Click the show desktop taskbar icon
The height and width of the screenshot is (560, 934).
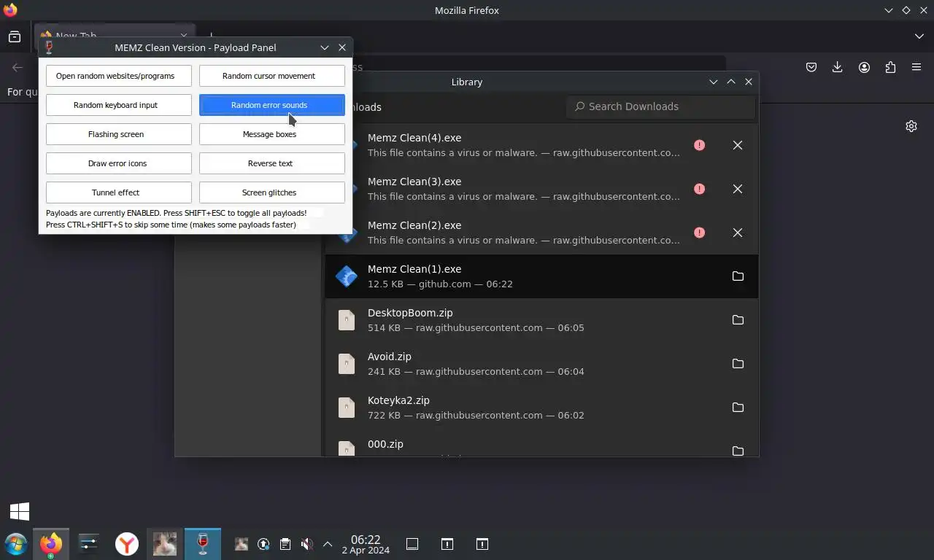412,544
